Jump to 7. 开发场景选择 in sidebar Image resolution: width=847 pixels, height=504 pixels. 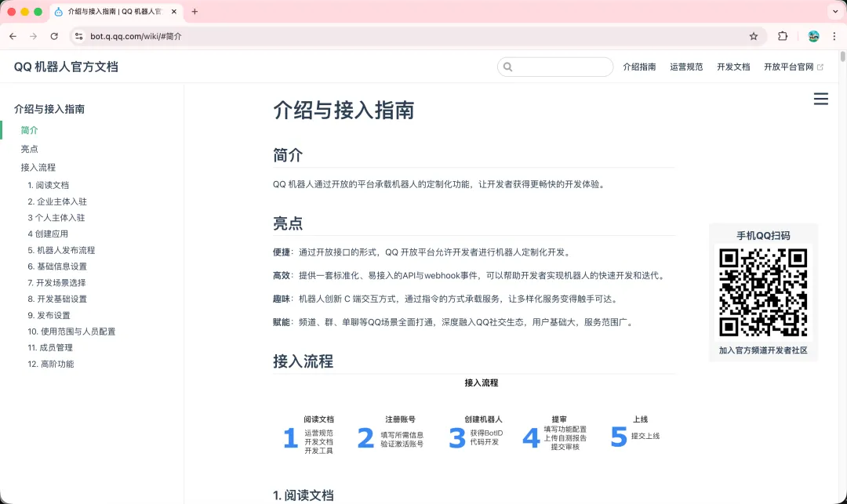pyautogui.click(x=56, y=282)
